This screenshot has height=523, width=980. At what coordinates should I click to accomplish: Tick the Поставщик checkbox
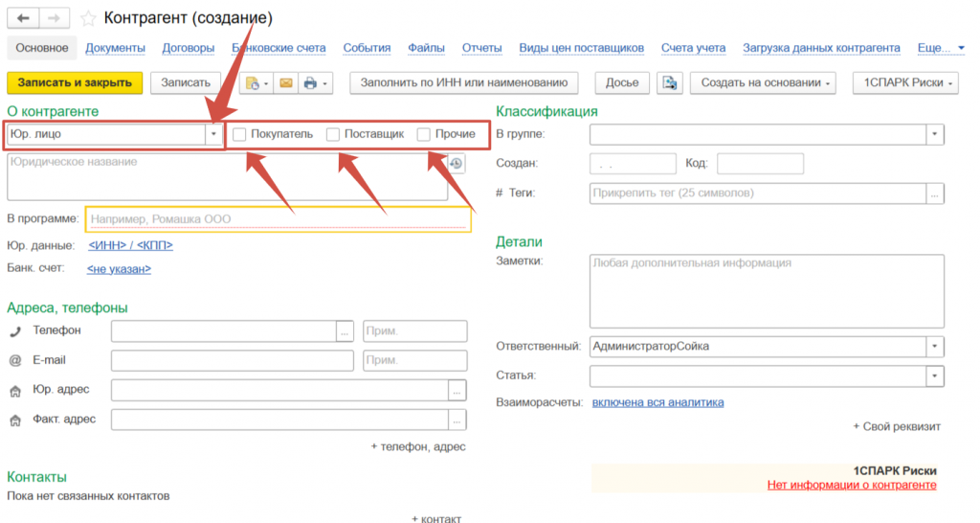click(333, 134)
